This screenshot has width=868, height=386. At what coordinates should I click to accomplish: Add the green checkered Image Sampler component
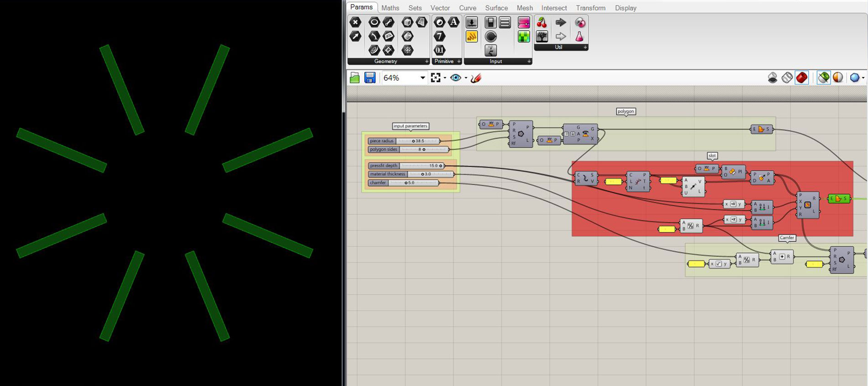(x=524, y=37)
